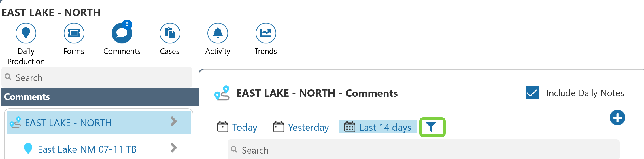Add a new comment with plus button
Screen dimensions: 644x159
pyautogui.click(x=617, y=118)
